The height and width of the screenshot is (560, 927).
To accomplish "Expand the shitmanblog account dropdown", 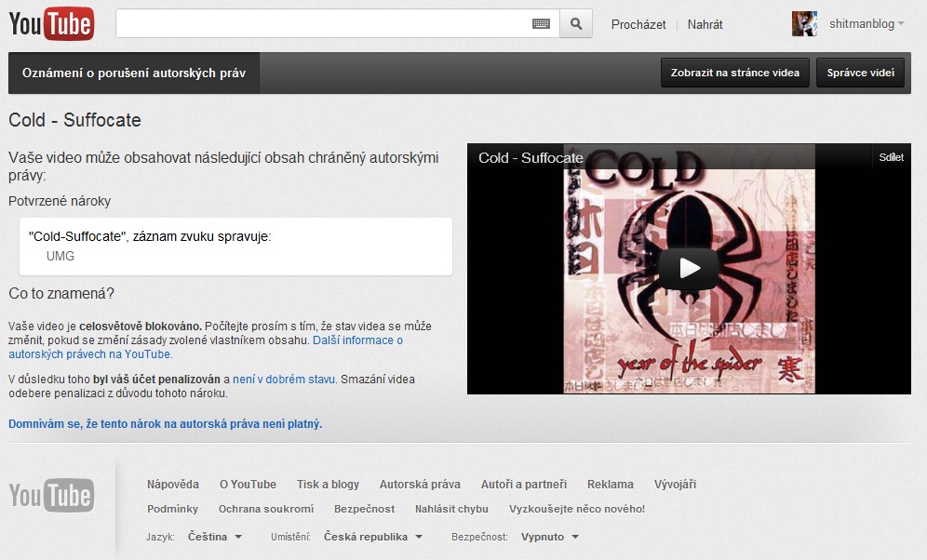I will pos(900,24).
